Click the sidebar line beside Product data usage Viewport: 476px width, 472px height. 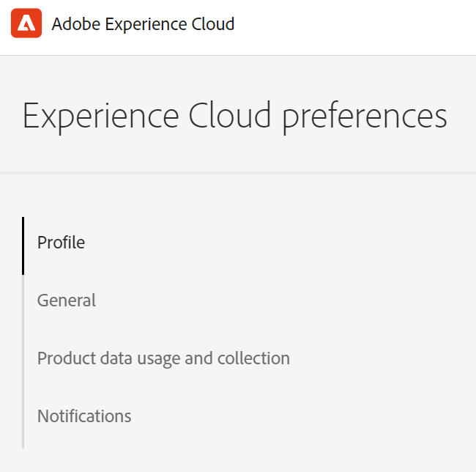pos(23,358)
